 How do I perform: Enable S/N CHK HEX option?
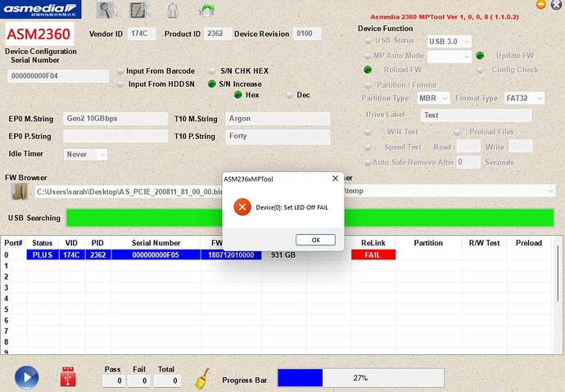pyautogui.click(x=212, y=71)
